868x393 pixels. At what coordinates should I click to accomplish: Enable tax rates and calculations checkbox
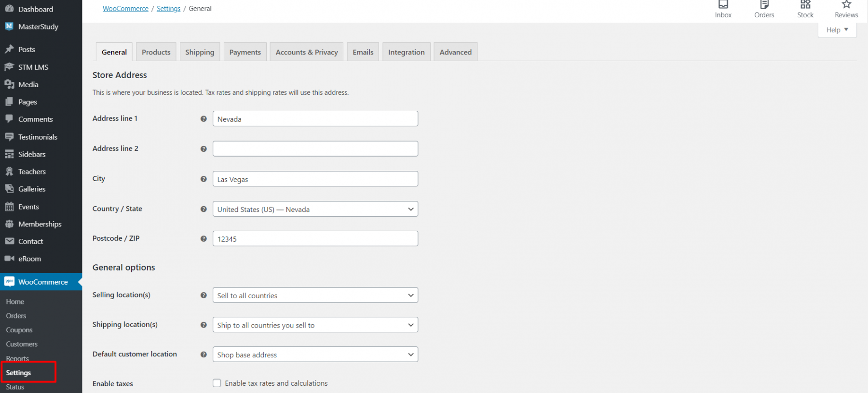pos(217,383)
